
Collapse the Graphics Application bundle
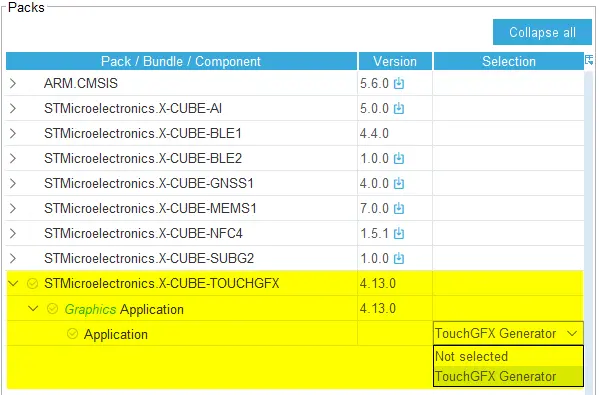point(33,308)
